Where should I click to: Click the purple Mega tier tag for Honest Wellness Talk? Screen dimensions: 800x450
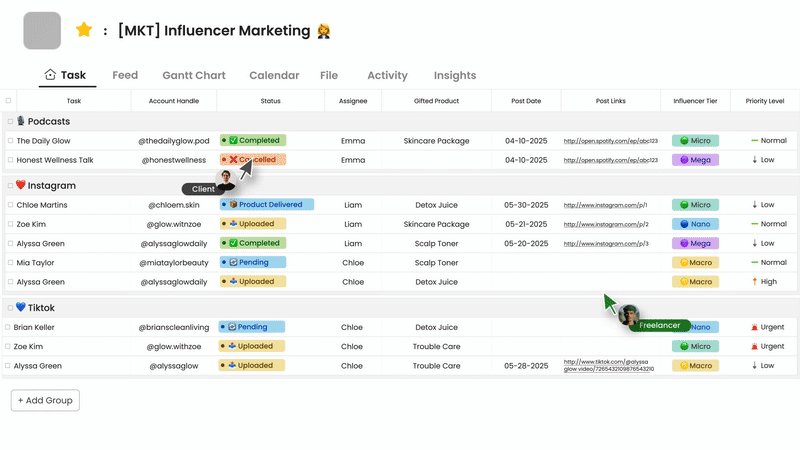click(x=695, y=160)
